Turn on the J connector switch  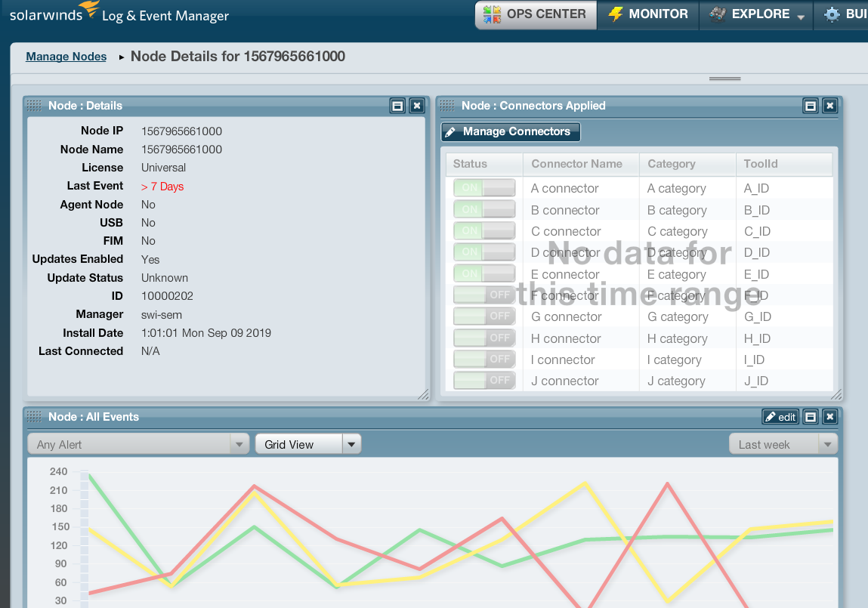coord(484,381)
